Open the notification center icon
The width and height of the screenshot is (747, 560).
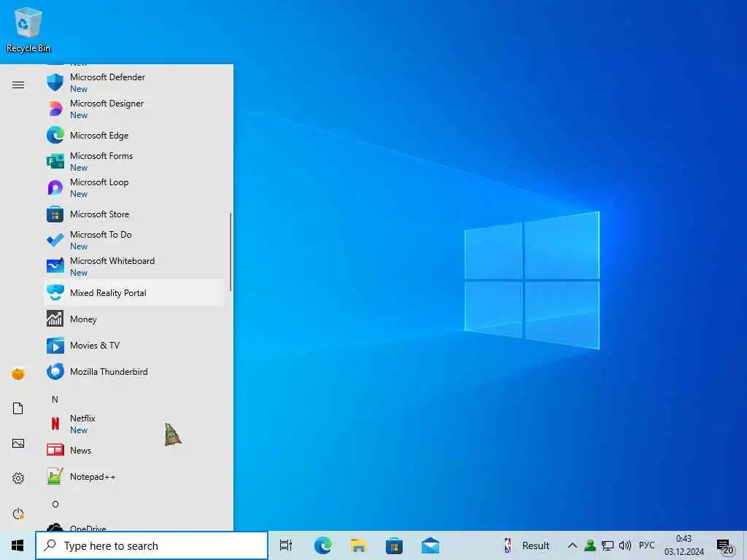click(x=725, y=546)
